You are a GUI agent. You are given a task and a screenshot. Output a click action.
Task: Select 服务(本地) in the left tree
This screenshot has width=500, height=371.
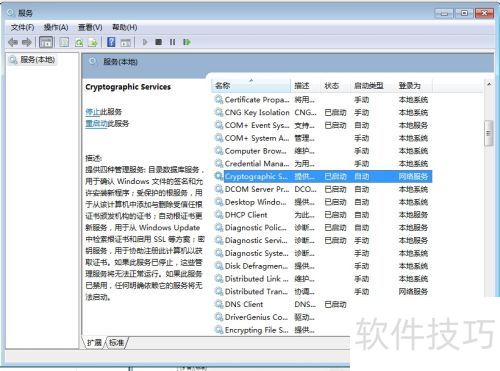[37, 60]
